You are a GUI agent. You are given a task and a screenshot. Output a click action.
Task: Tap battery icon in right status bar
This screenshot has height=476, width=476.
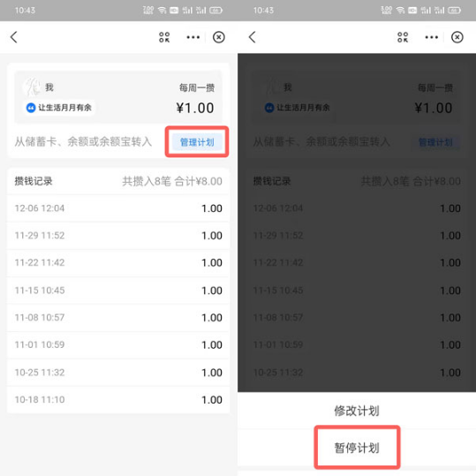pyautogui.click(x=454, y=11)
